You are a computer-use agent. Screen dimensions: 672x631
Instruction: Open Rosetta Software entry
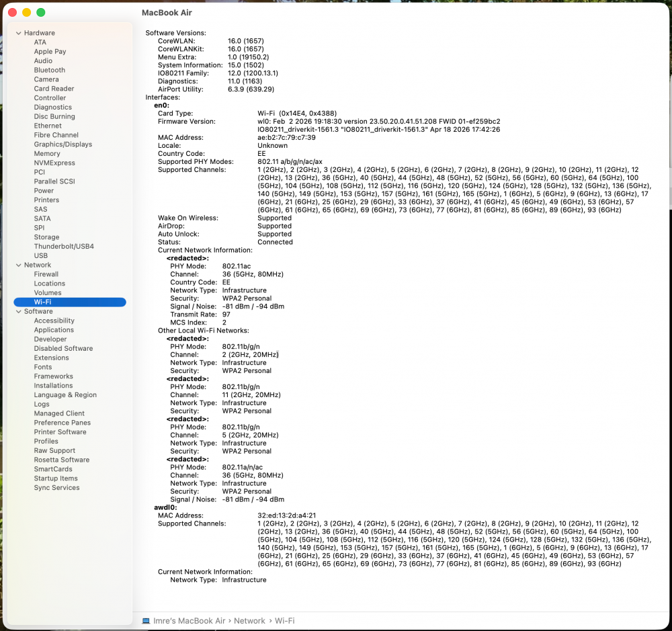tap(62, 460)
